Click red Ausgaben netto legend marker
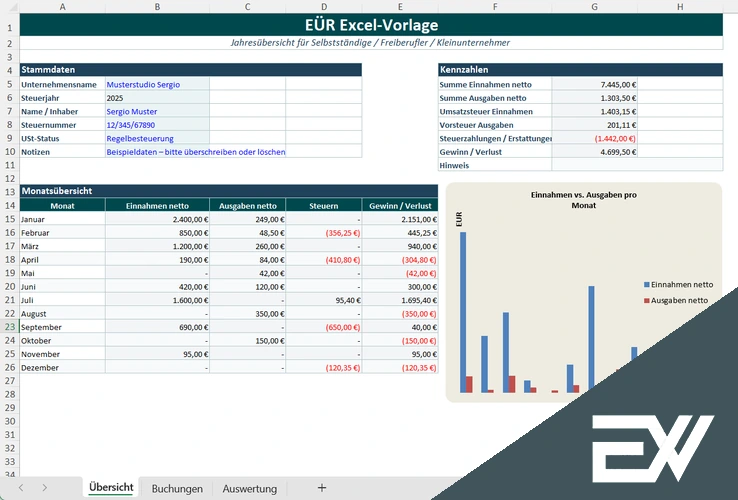Image resolution: width=738 pixels, height=500 pixels. (648, 300)
